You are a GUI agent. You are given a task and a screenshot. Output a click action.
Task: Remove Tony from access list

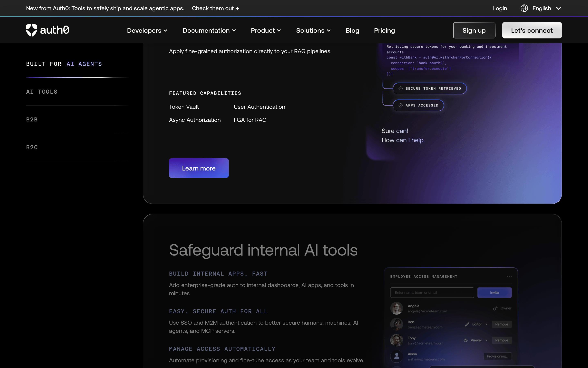tap(502, 340)
